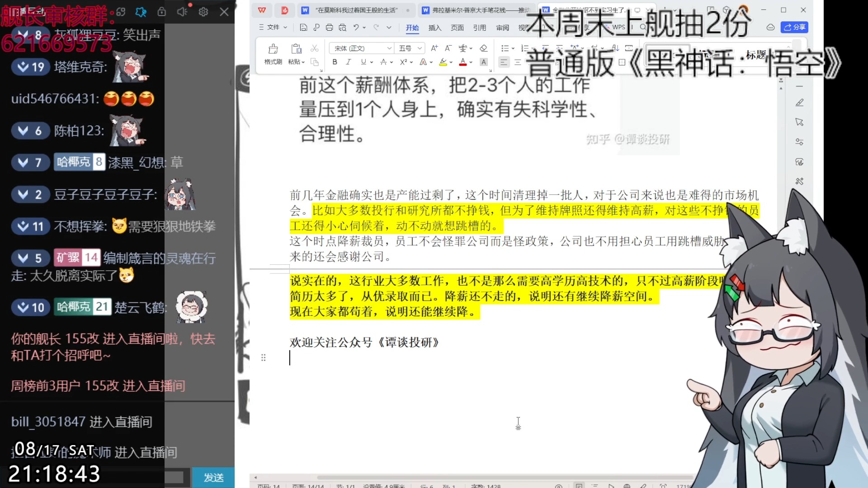Click the horizontal scrollbar of document
Viewport: 868px width, 488px height.
[x=504, y=477]
